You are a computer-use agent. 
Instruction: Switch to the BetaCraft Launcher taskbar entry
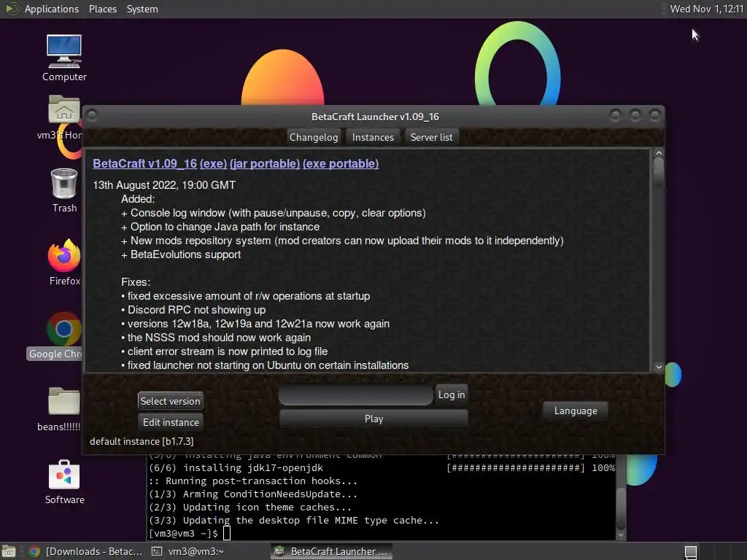point(332,551)
